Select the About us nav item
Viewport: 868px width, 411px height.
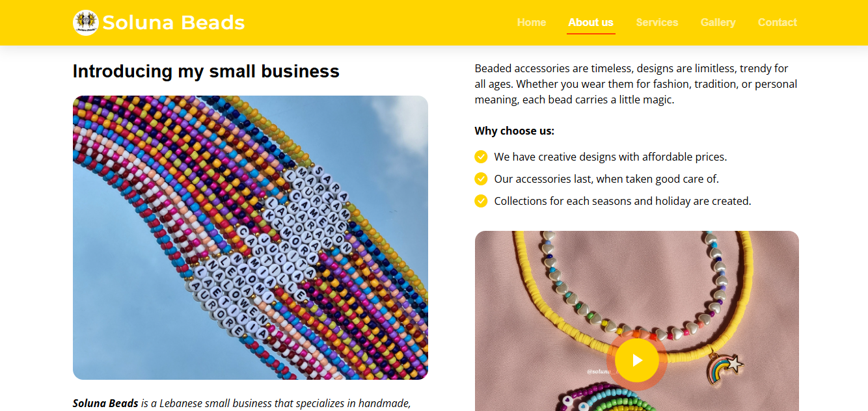click(x=590, y=22)
